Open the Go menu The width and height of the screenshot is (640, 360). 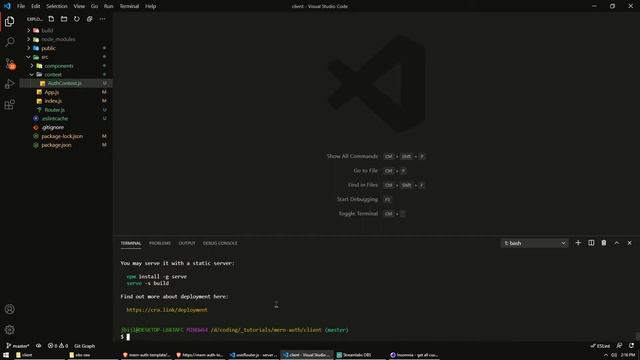point(94,6)
